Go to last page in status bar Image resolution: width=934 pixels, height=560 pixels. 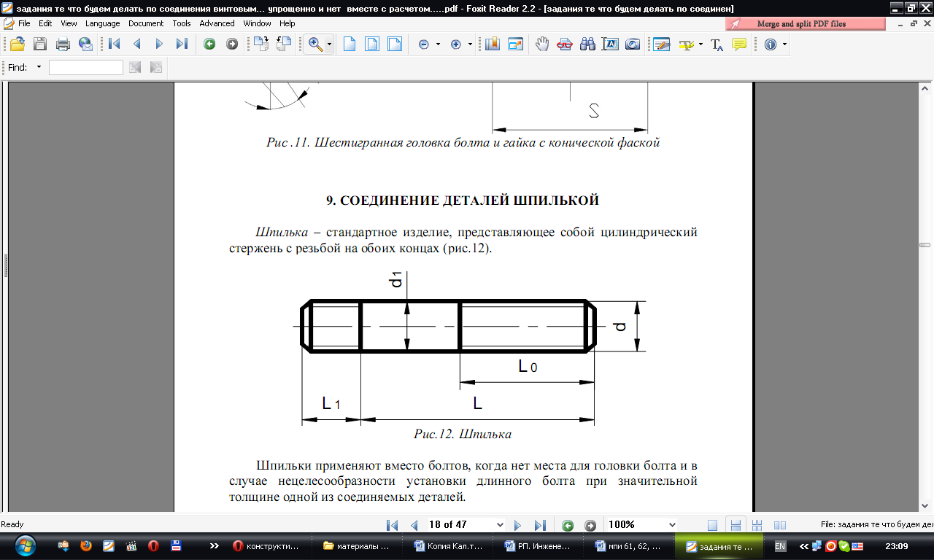click(540, 525)
